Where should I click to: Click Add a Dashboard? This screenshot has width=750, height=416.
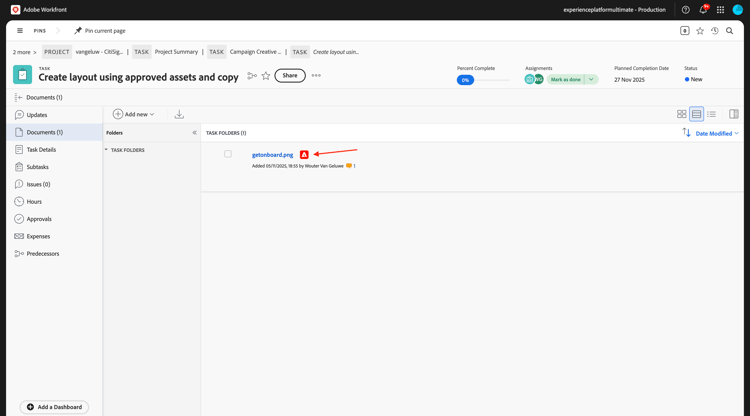(54, 407)
